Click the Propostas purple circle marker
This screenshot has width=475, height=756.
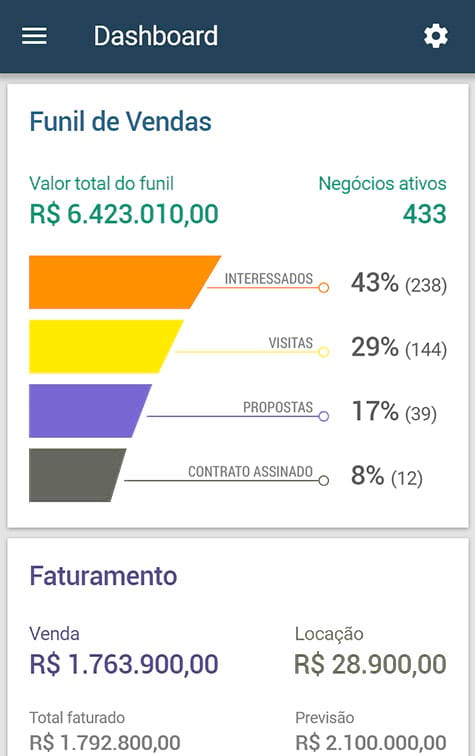click(324, 416)
